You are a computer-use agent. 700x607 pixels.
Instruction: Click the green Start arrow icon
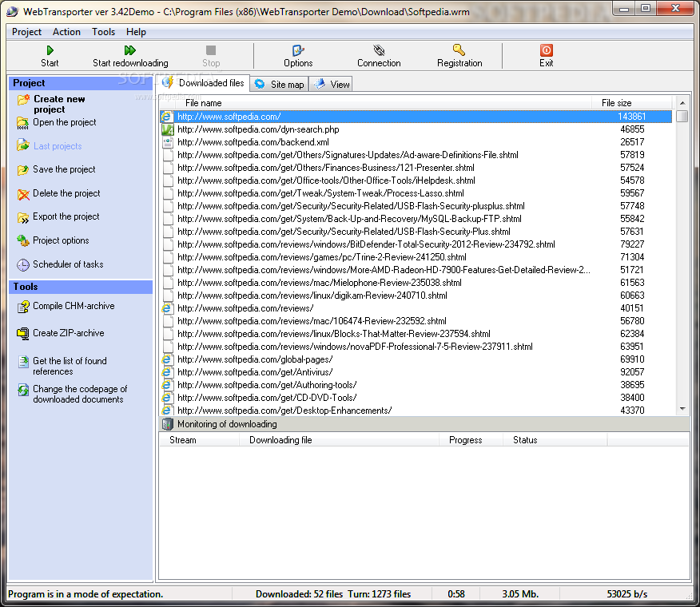click(50, 50)
